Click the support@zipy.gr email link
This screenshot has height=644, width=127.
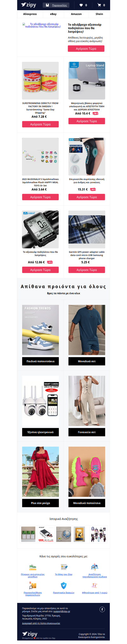point(62,611)
